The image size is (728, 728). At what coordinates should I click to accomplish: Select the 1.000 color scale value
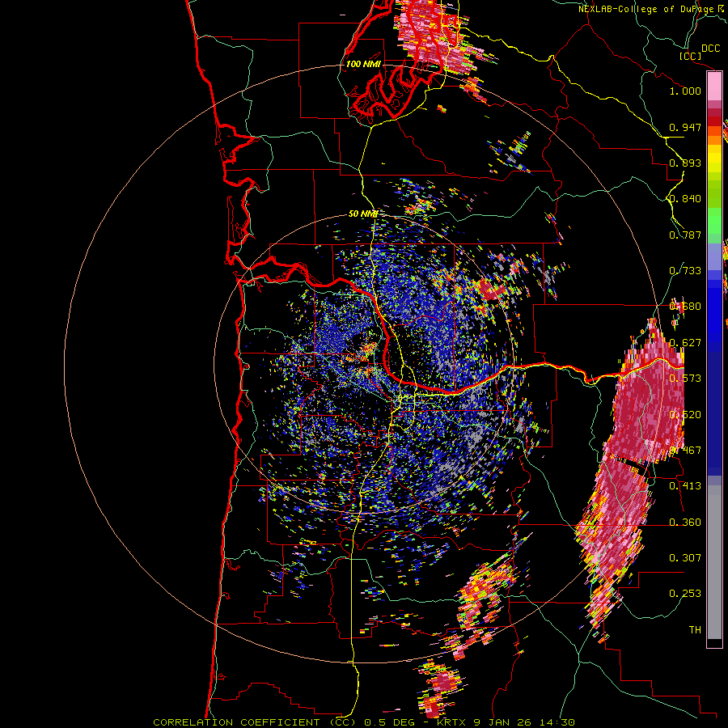point(685,91)
